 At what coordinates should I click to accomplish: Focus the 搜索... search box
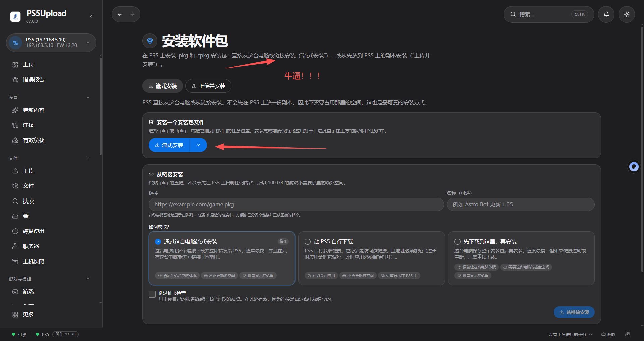[x=549, y=14]
